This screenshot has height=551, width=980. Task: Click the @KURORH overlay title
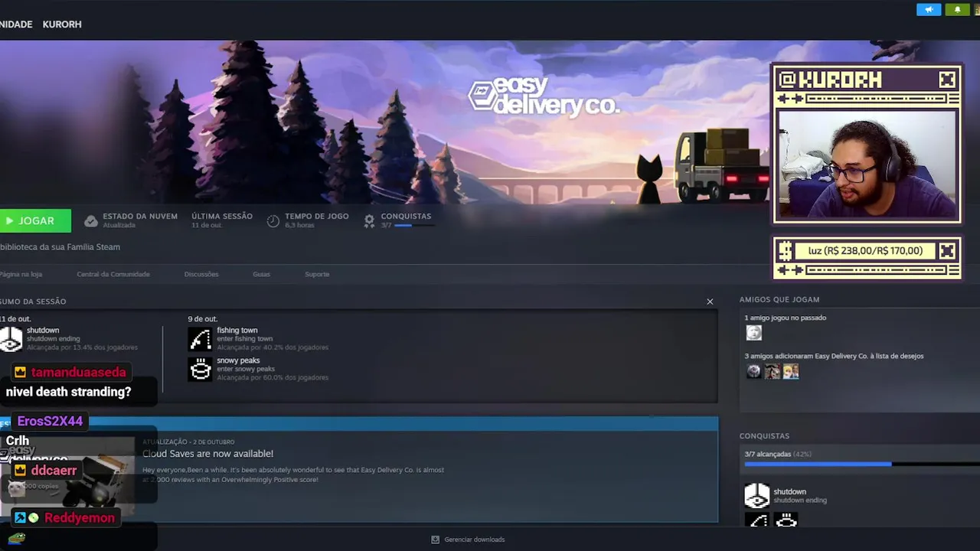(x=831, y=80)
